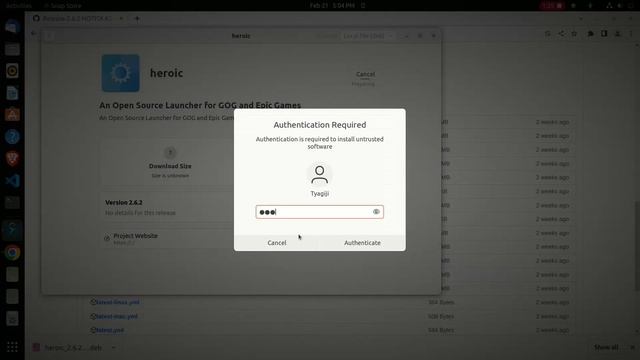Expand the heroic deb download options chevron

pos(113,348)
